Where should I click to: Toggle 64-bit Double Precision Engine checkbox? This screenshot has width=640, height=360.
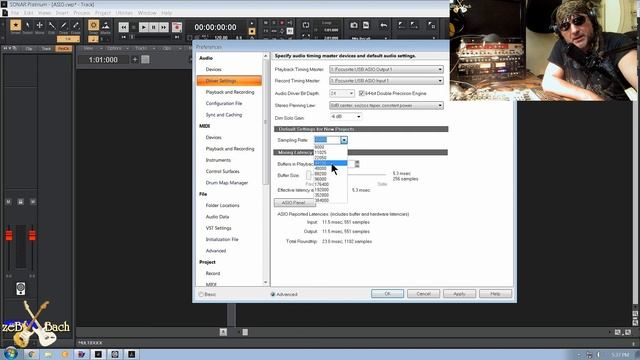tap(361, 93)
